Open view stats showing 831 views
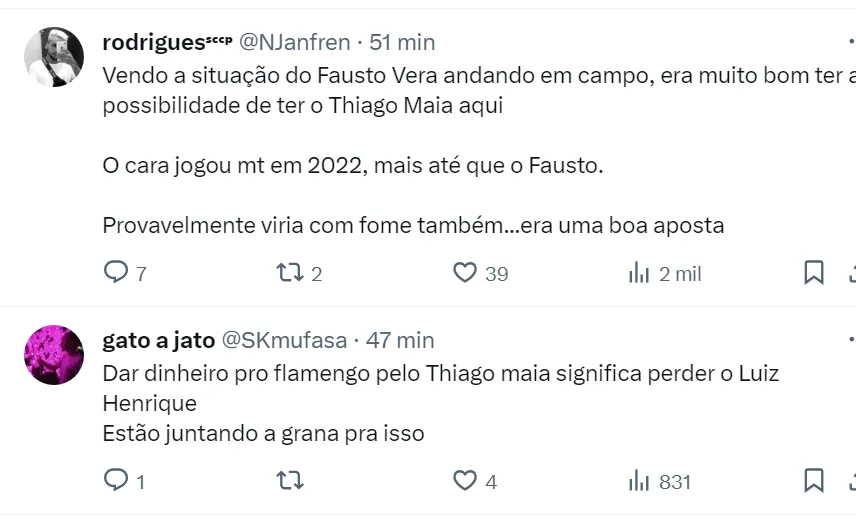 [639, 481]
